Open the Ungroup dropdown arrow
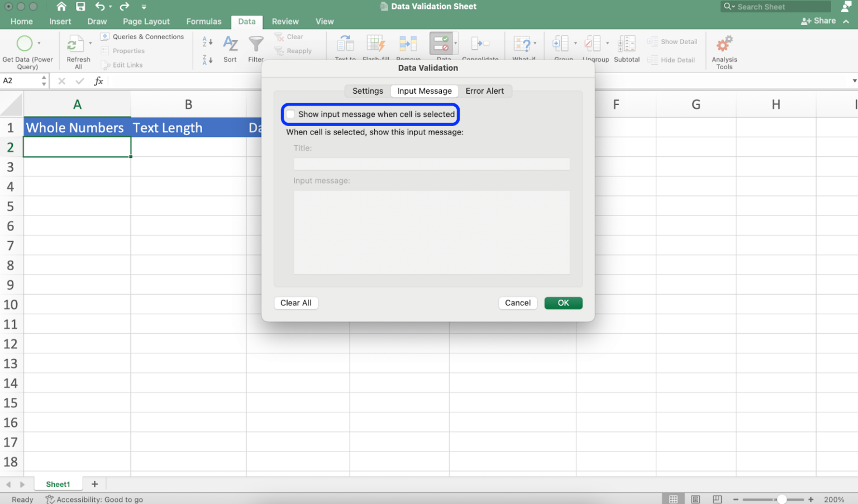 [607, 43]
